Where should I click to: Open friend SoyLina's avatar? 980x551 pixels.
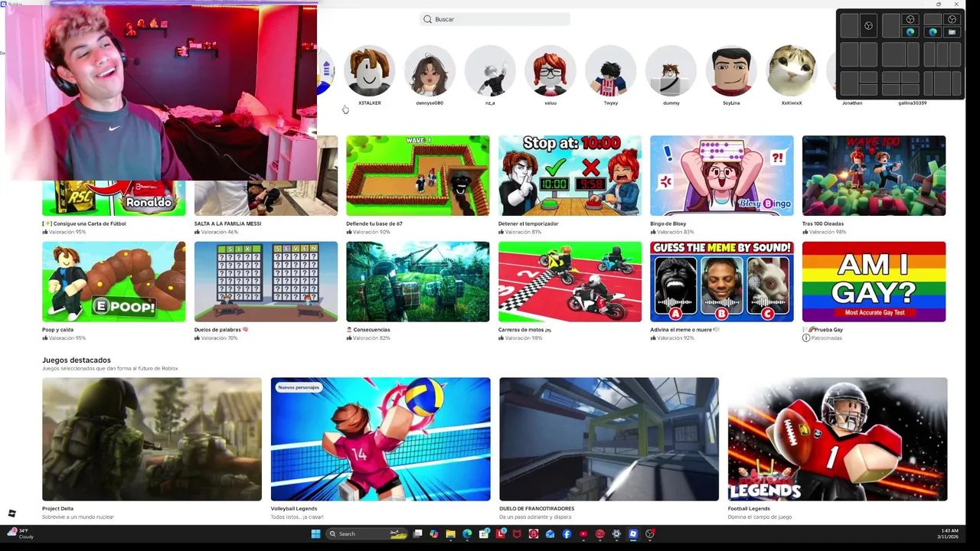(x=731, y=70)
